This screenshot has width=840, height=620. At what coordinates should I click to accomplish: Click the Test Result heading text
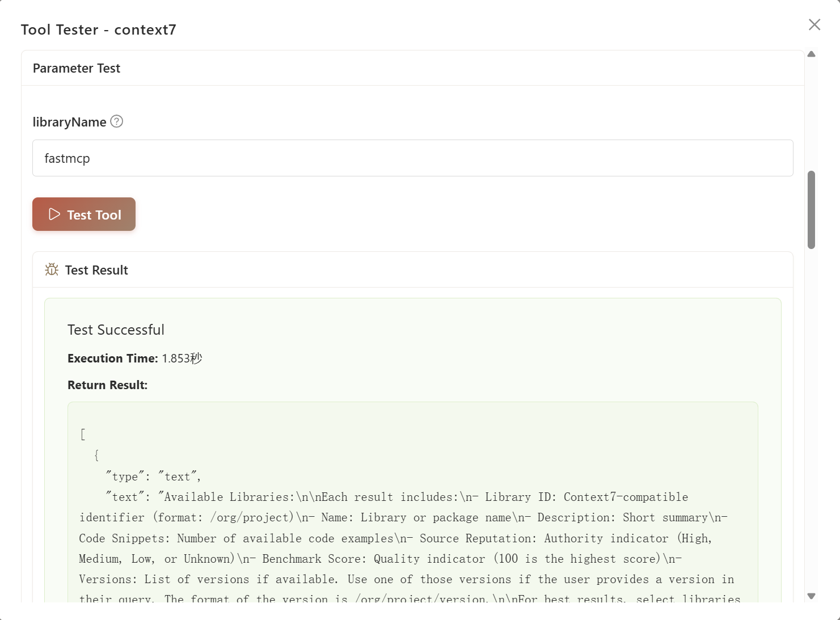[96, 270]
